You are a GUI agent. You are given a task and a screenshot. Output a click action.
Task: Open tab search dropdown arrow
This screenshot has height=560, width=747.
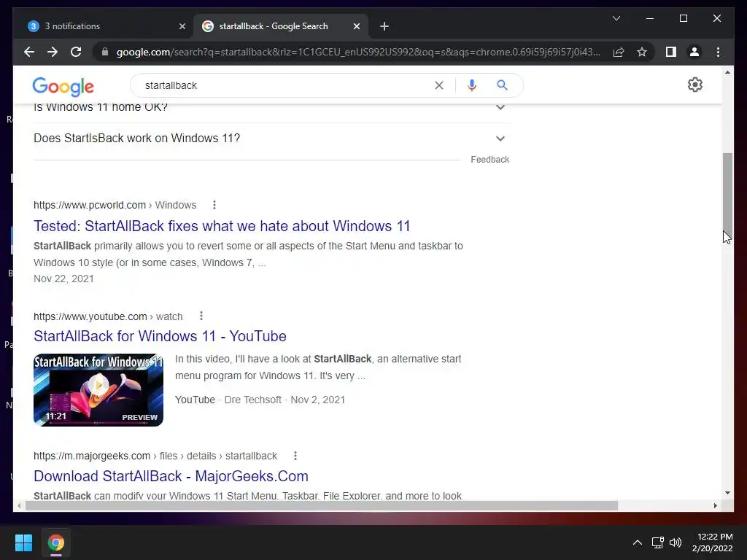616,18
